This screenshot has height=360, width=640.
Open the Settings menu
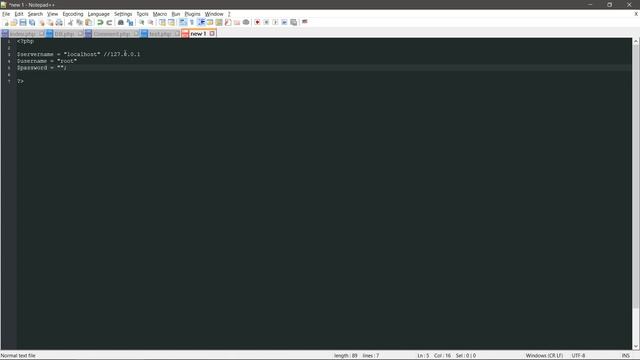point(123,14)
